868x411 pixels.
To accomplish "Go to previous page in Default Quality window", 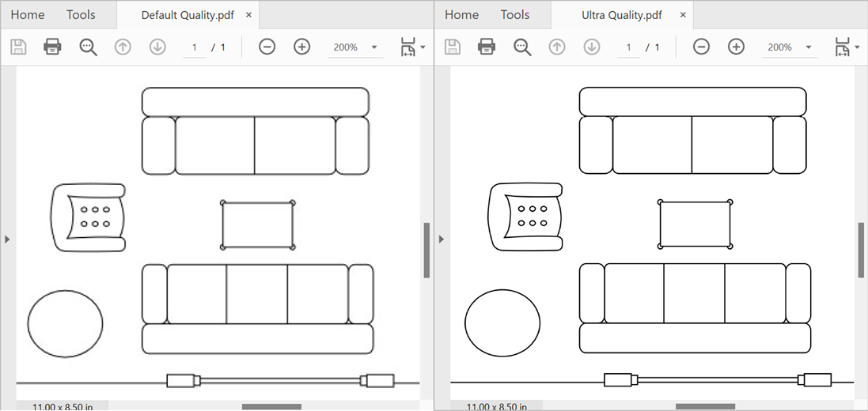I will pos(123,47).
